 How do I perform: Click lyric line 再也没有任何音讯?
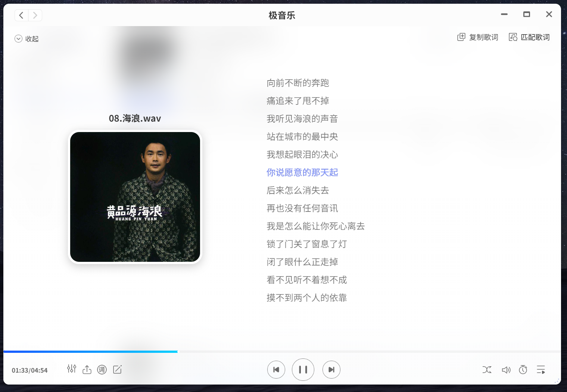[302, 208]
